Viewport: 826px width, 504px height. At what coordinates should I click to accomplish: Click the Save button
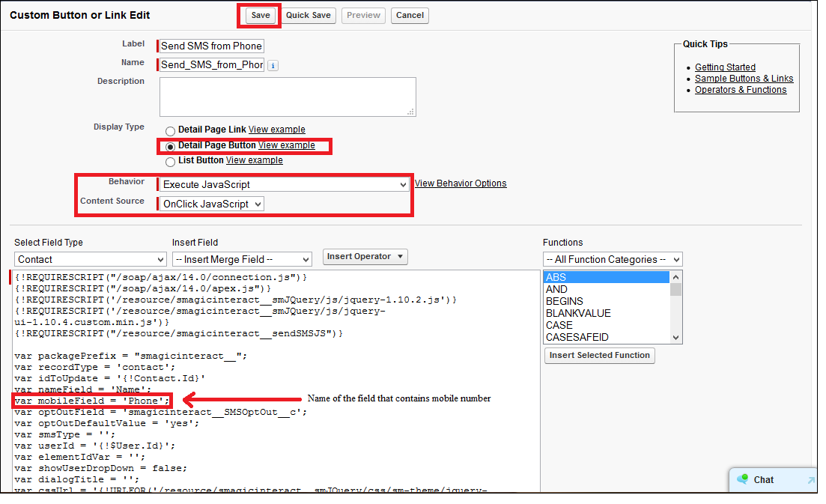[261, 15]
